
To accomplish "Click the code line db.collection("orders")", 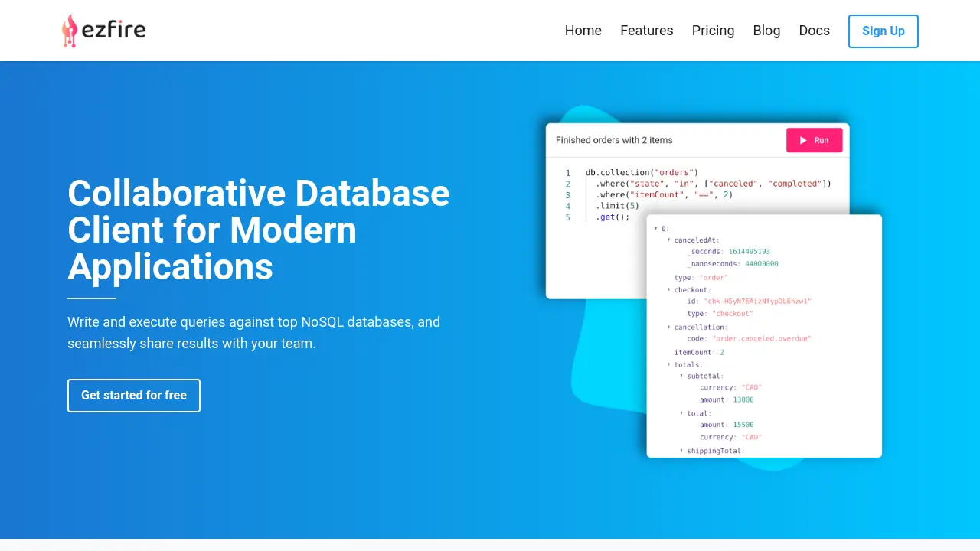I will click(642, 173).
